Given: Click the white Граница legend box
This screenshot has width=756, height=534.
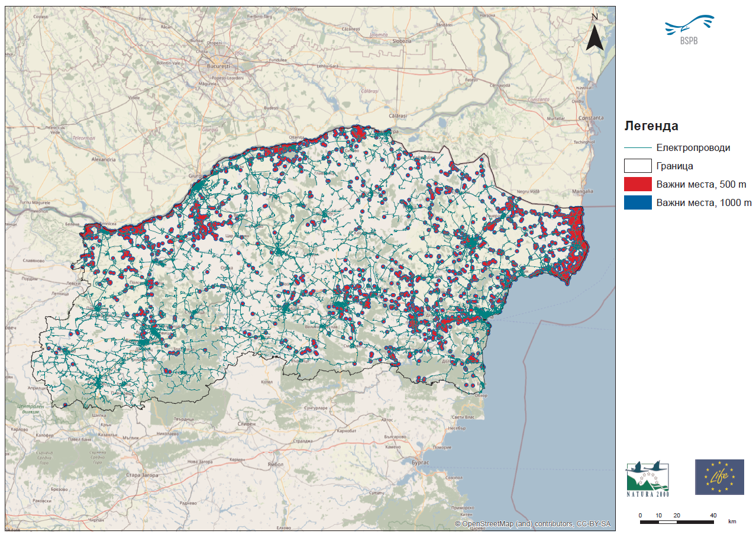Looking at the screenshot, I should point(637,166).
